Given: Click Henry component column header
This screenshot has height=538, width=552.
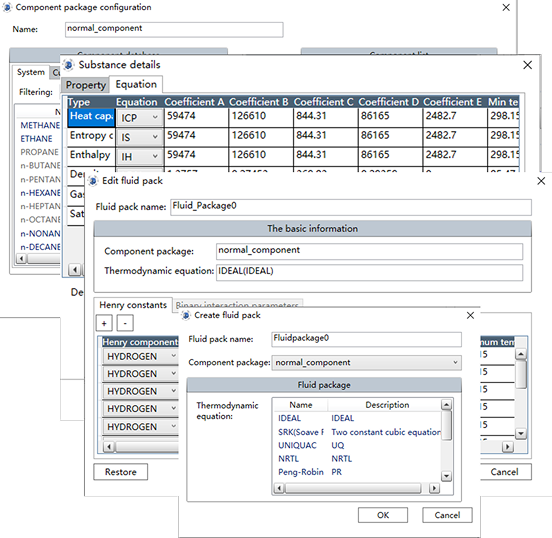Looking at the screenshot, I should 140,342.
